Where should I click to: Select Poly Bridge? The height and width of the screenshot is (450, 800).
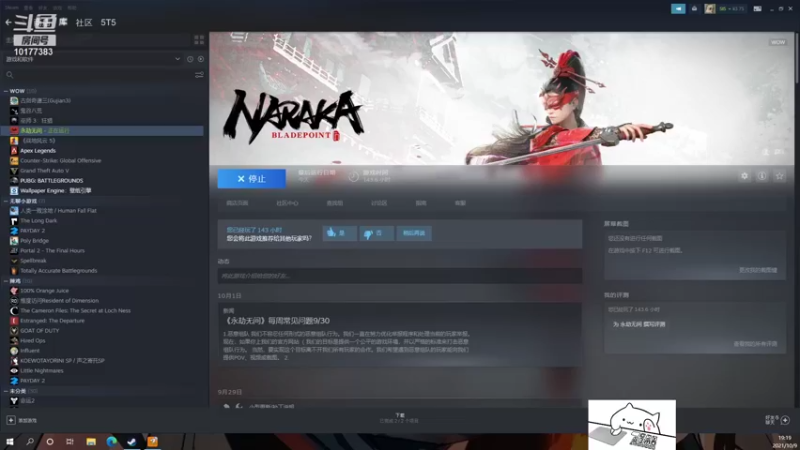click(34, 241)
